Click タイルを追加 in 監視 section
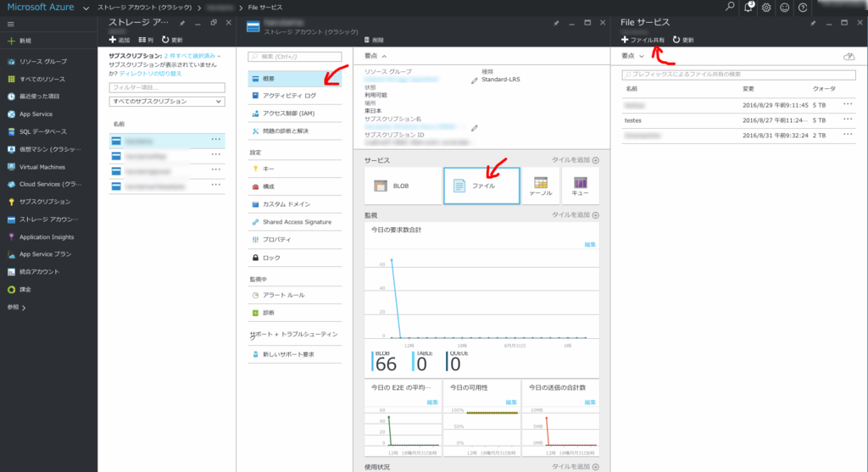Screen dimensions: 868x472 click(x=575, y=214)
